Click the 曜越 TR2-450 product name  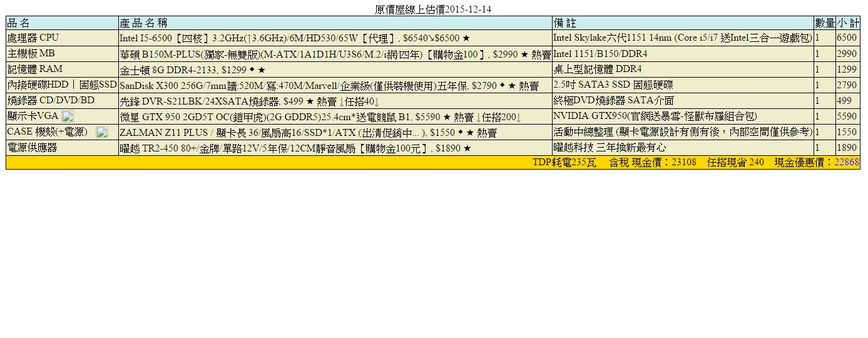[x=295, y=148]
